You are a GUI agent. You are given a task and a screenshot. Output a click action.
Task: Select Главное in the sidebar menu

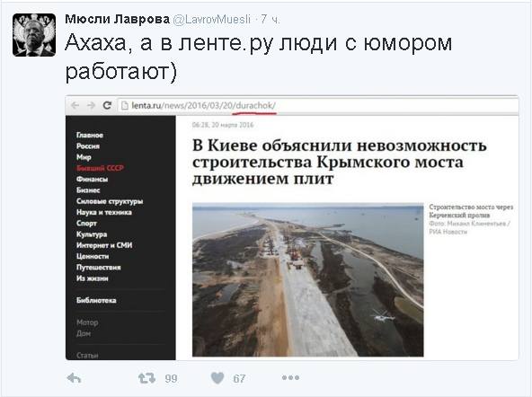point(90,135)
